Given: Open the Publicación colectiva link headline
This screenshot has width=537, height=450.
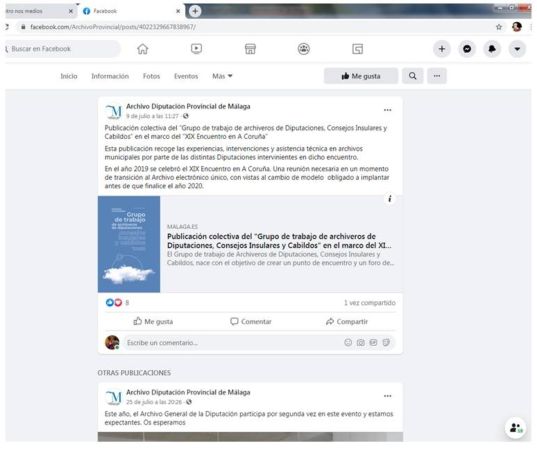Looking at the screenshot, I should pyautogui.click(x=279, y=241).
